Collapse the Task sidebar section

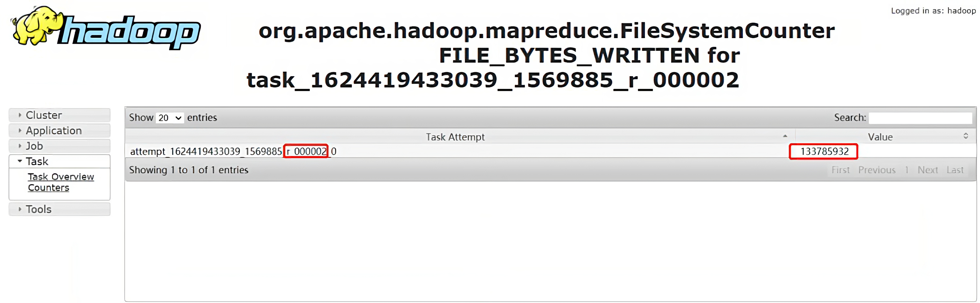pyautogui.click(x=59, y=161)
